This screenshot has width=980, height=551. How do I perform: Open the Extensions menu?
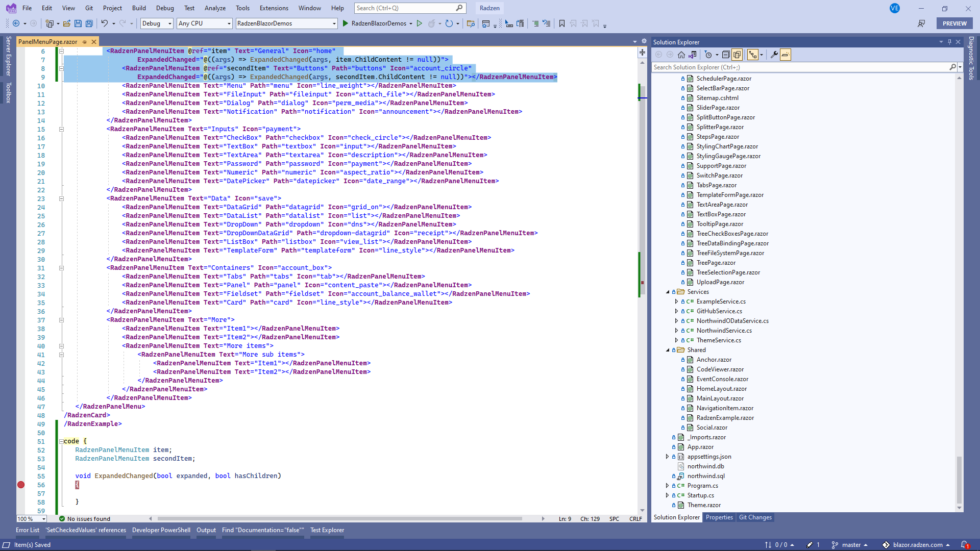click(274, 8)
